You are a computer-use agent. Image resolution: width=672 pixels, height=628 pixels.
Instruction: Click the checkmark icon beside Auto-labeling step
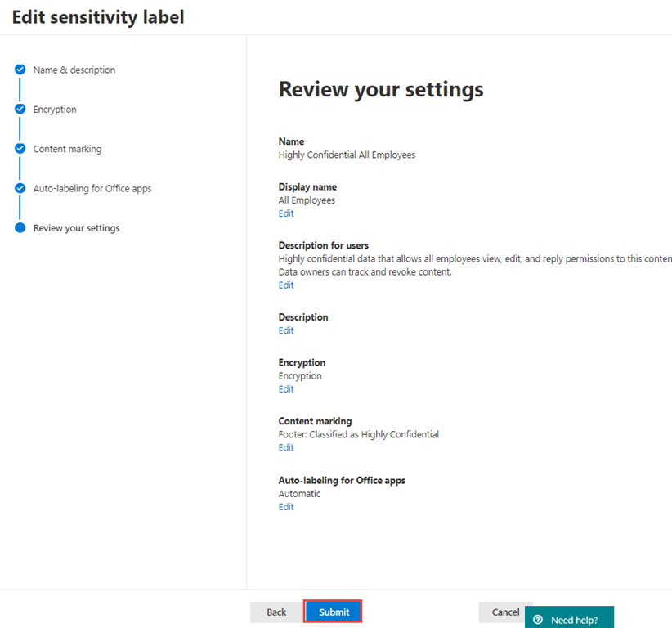click(20, 188)
